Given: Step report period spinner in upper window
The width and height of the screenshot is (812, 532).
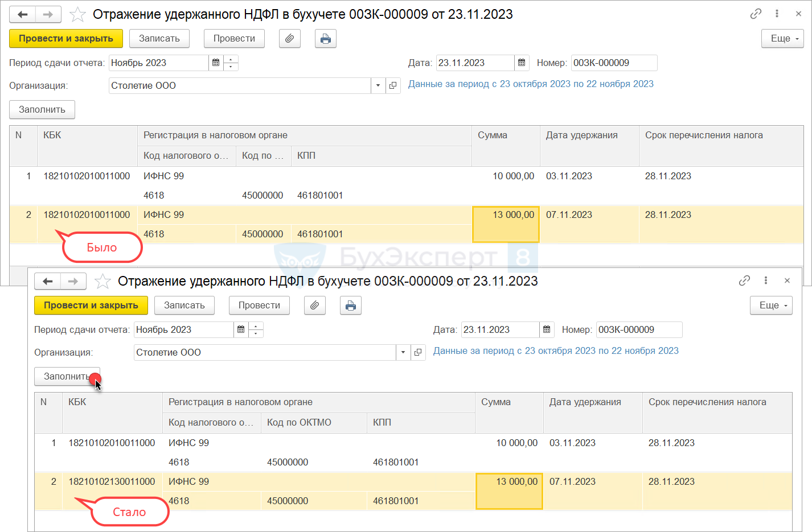Looking at the screenshot, I should coord(231,63).
